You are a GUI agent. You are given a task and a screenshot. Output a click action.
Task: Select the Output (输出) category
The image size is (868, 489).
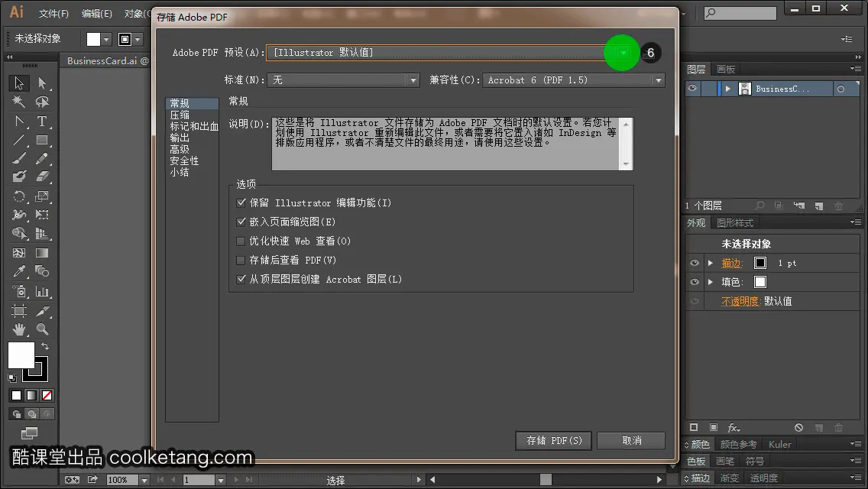(180, 138)
